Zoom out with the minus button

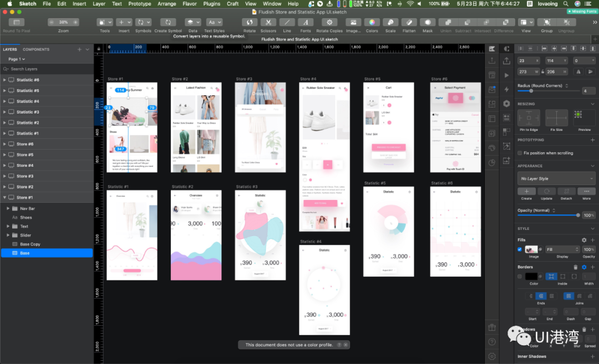pyautogui.click(x=52, y=22)
